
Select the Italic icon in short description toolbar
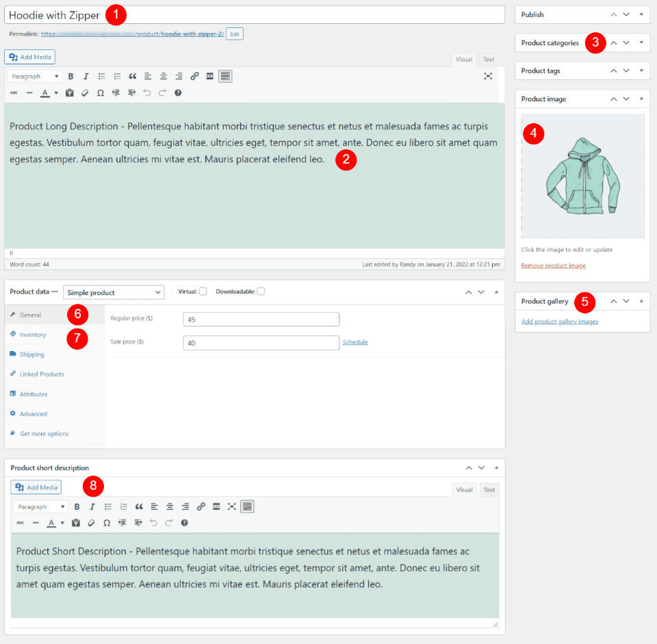[92, 506]
